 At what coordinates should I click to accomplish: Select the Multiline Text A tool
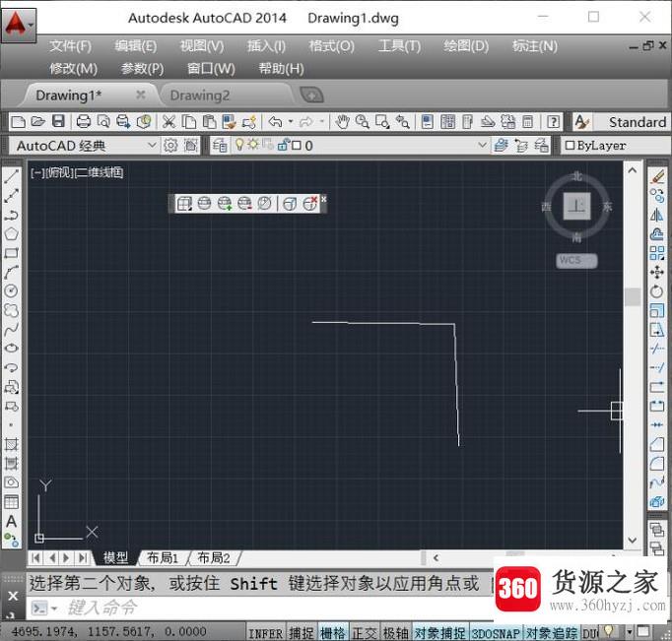[x=11, y=521]
